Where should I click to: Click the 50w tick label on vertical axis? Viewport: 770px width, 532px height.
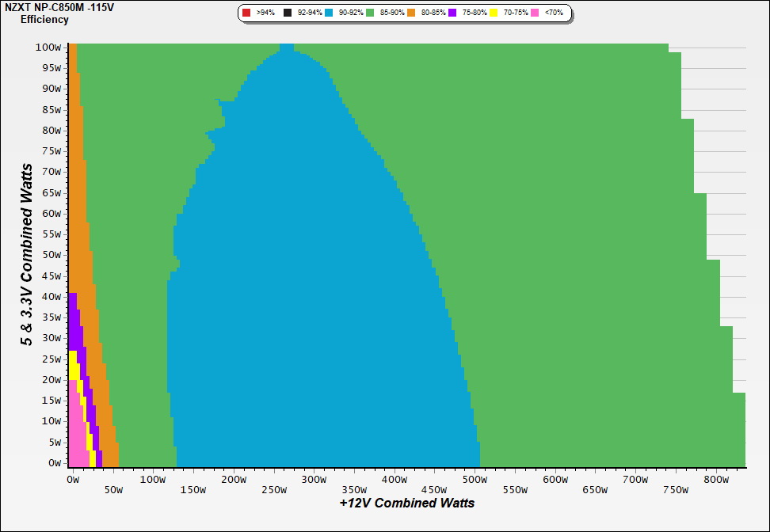(x=51, y=255)
